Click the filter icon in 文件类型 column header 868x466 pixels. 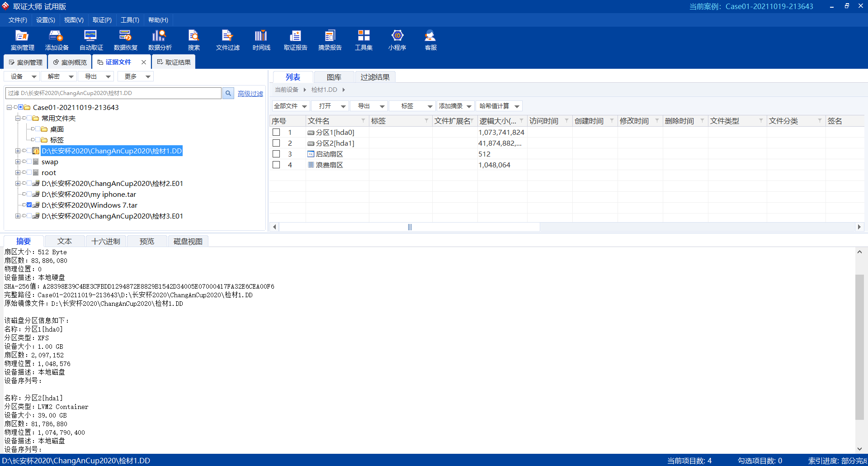pyautogui.click(x=761, y=121)
